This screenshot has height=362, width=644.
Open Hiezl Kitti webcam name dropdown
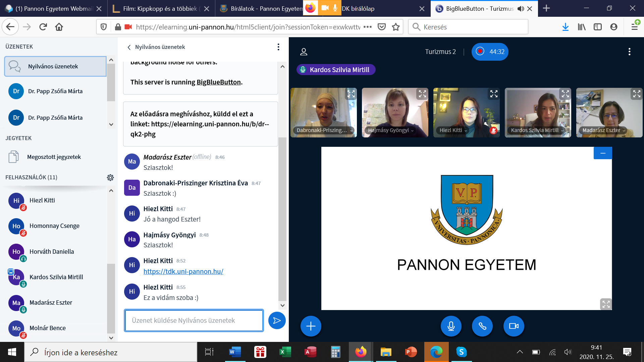point(453,130)
